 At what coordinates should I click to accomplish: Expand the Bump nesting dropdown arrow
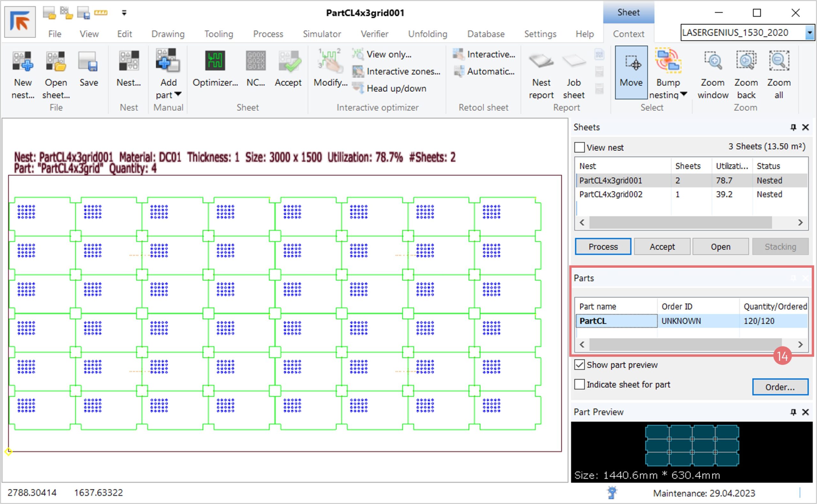pos(683,94)
